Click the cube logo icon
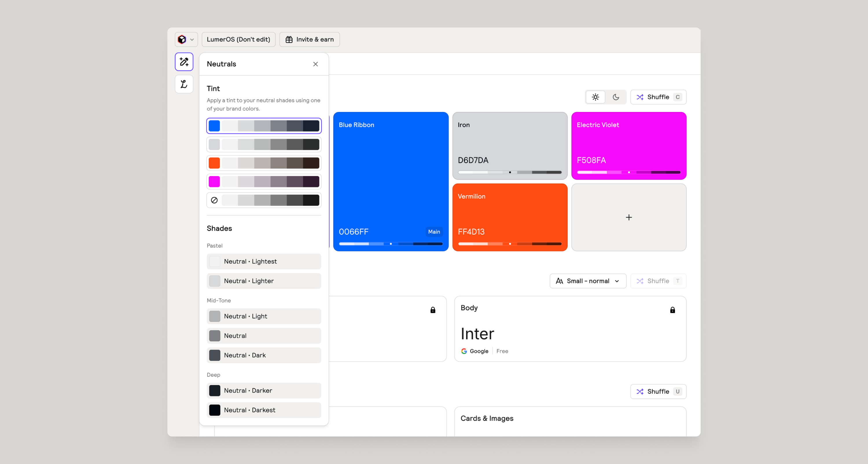Viewport: 868px width, 464px height. [182, 39]
